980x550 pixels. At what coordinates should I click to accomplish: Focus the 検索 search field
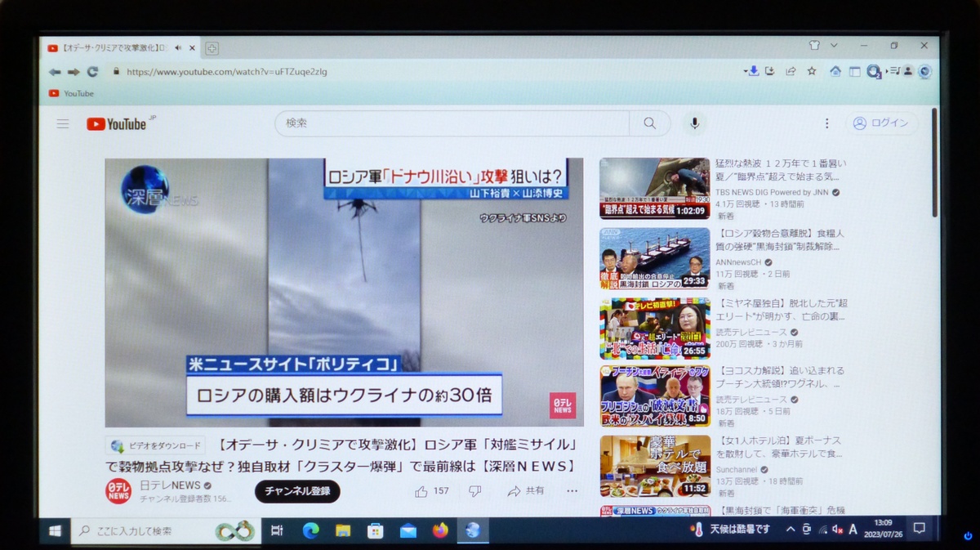[x=453, y=123]
